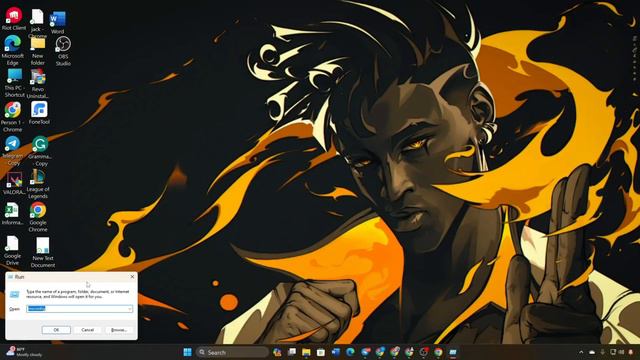Open Task View from the taskbar
Image resolution: width=640 pixels, height=360 pixels.
tap(291, 352)
